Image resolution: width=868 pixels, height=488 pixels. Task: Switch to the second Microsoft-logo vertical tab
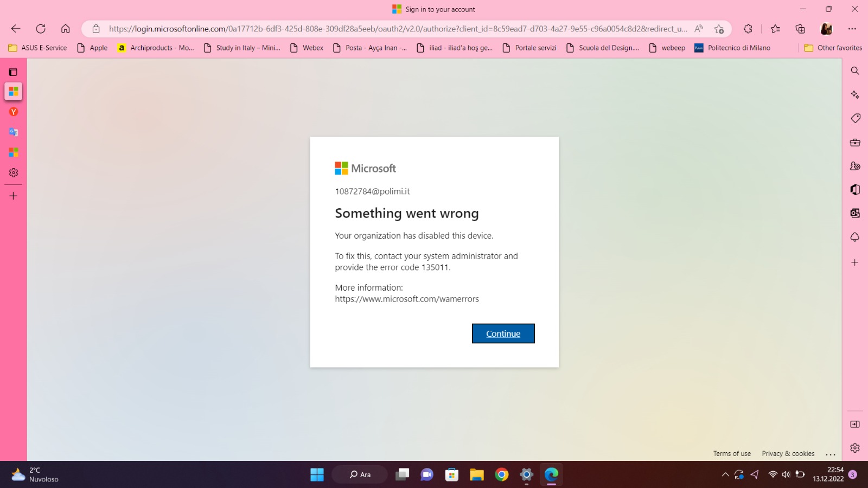14,152
